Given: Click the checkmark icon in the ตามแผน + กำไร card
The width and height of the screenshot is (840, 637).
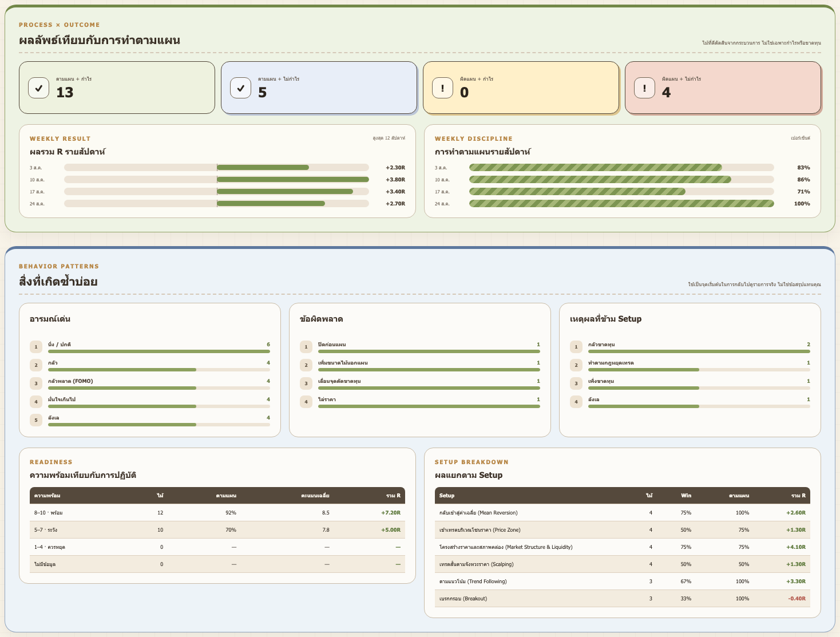Looking at the screenshot, I should pyautogui.click(x=38, y=88).
